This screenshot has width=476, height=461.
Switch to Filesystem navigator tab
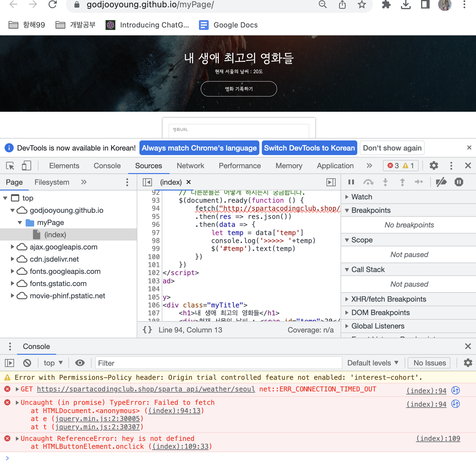tap(52, 182)
